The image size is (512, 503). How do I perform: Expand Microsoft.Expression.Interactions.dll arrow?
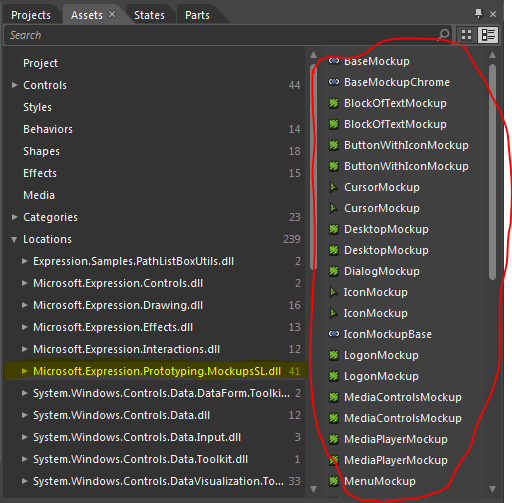tap(24, 349)
